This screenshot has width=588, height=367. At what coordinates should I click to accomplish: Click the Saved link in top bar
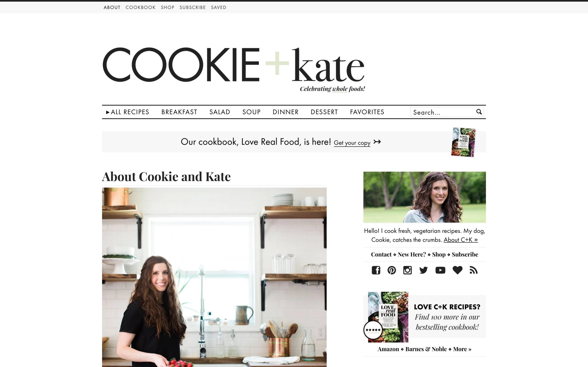point(219,7)
